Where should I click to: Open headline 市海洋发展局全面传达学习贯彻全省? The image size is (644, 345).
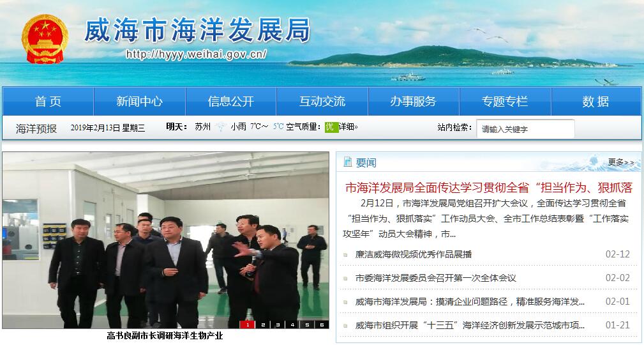click(489, 187)
